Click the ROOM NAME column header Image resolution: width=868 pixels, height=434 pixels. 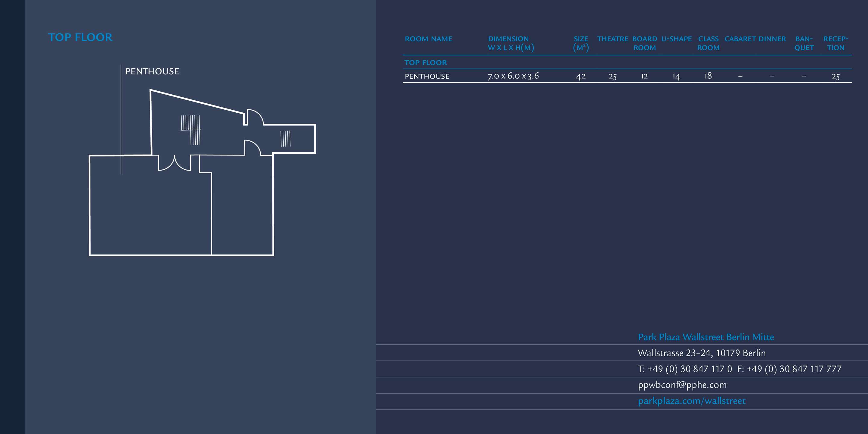(x=428, y=39)
